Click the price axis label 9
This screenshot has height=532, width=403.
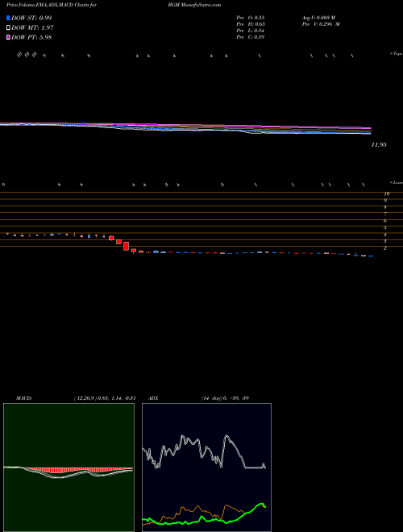[x=385, y=201]
